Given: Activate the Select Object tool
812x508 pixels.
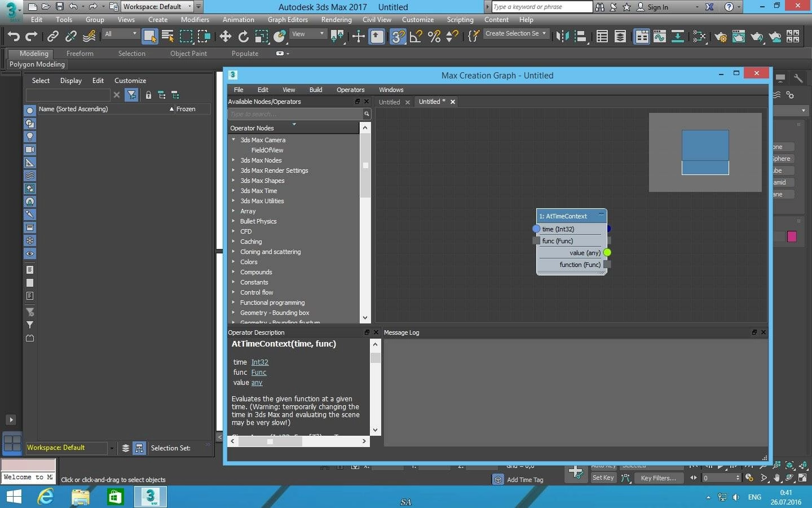Looking at the screenshot, I should [150, 37].
